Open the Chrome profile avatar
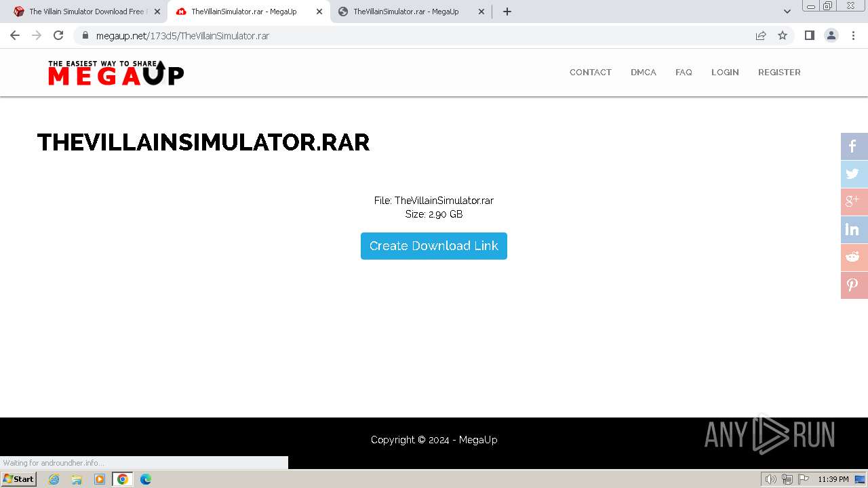 (x=831, y=35)
